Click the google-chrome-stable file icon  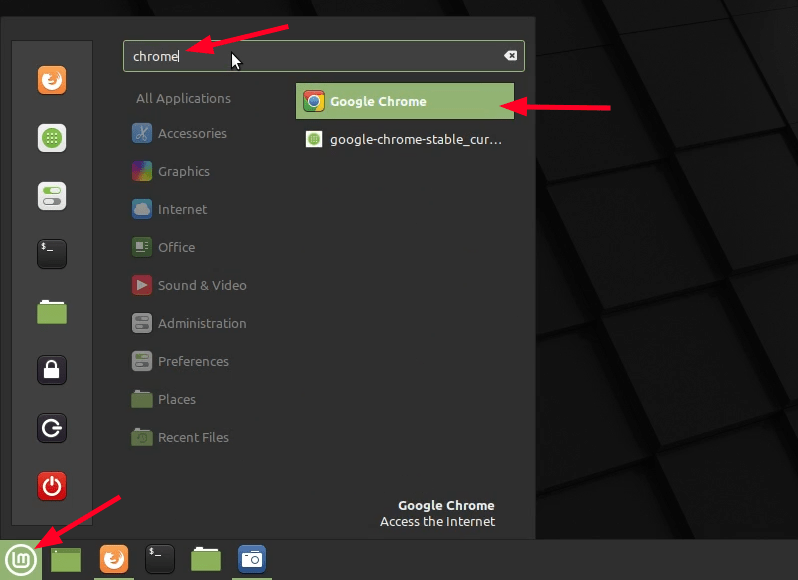pyautogui.click(x=314, y=139)
